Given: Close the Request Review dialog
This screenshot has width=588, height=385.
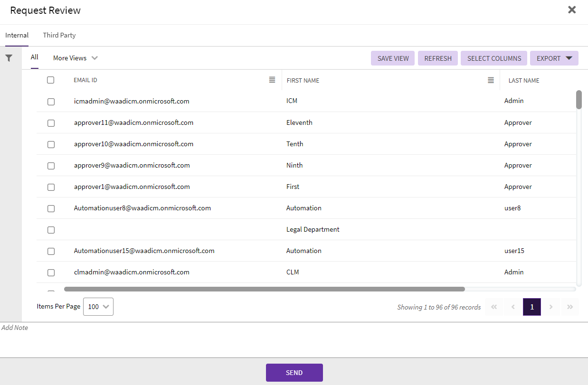Looking at the screenshot, I should point(572,10).
